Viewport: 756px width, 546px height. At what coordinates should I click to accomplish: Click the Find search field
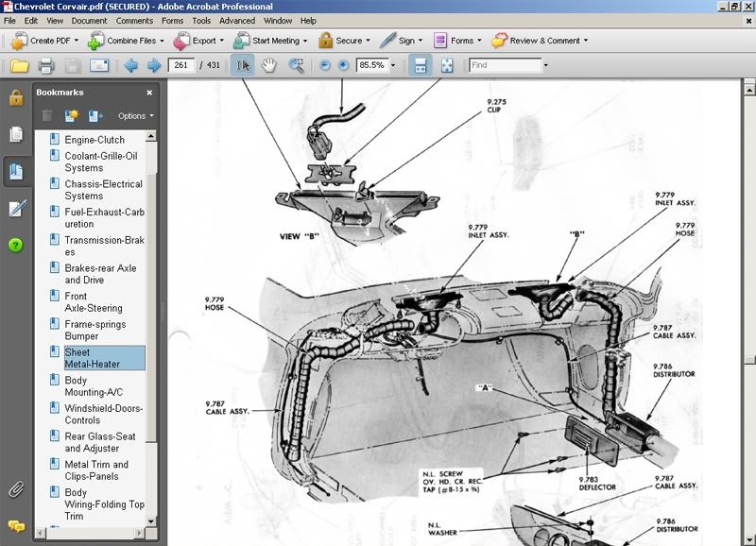tap(506, 65)
